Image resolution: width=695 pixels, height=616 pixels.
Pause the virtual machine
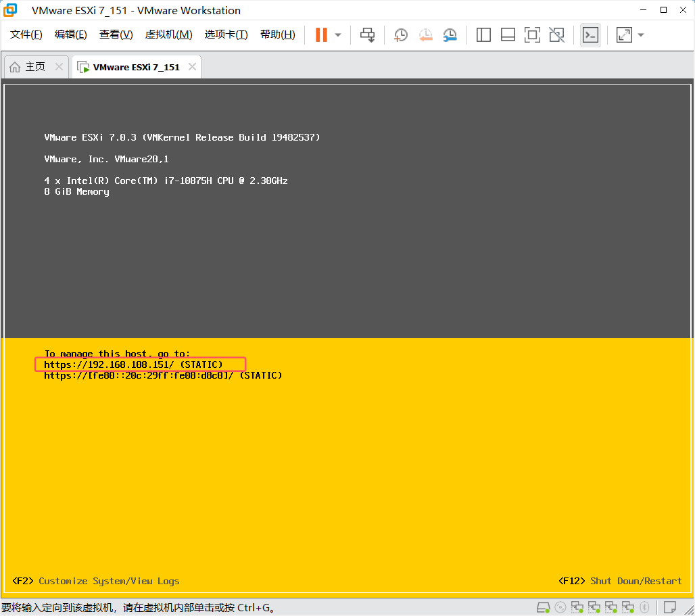click(x=321, y=35)
